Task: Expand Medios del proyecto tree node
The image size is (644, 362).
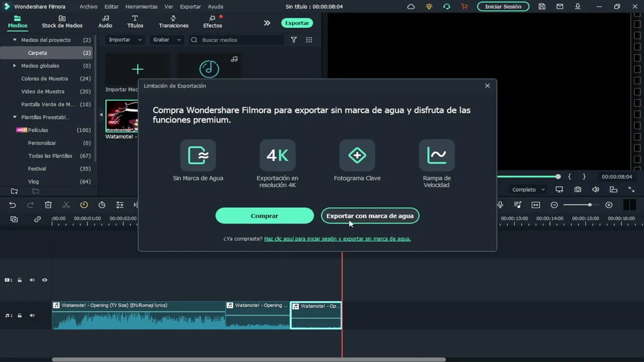Action: [15, 40]
